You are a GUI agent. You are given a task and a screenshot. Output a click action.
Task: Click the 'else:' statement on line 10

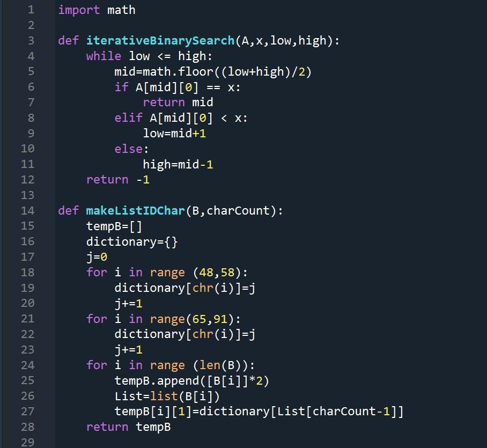click(132, 149)
